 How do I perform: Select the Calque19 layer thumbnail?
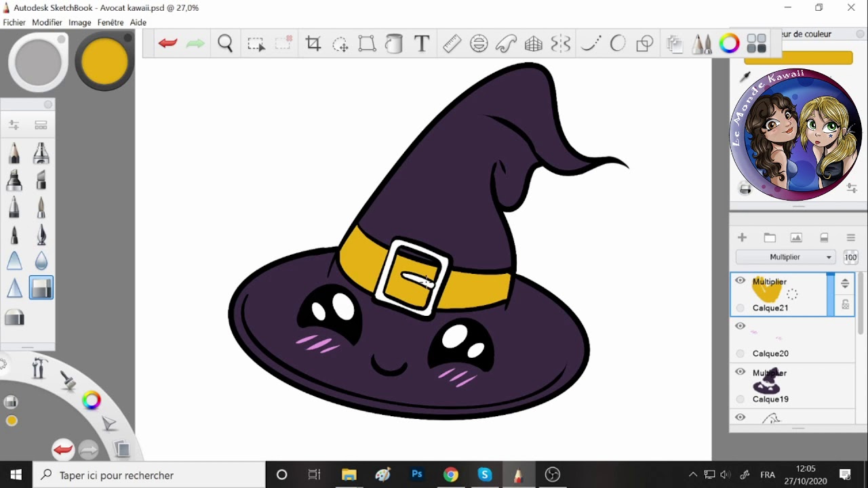tap(768, 382)
